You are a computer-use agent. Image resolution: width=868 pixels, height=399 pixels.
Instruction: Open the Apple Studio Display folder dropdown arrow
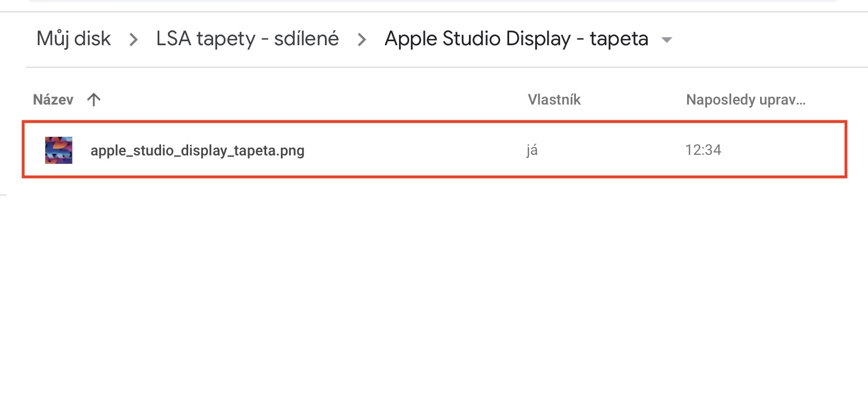667,40
